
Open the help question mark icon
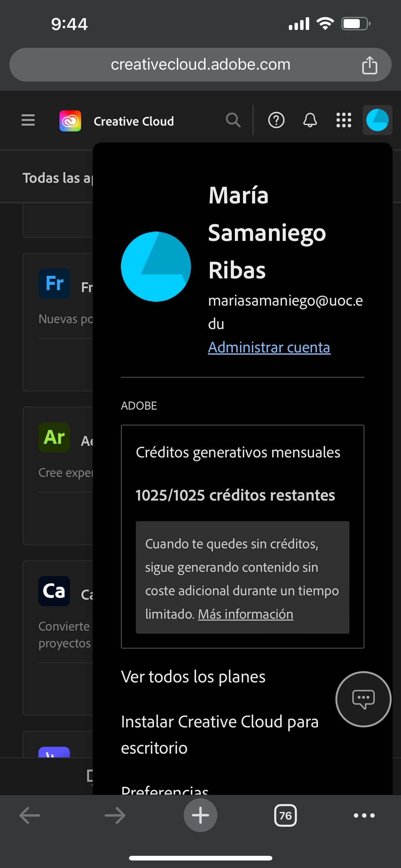[x=276, y=120]
